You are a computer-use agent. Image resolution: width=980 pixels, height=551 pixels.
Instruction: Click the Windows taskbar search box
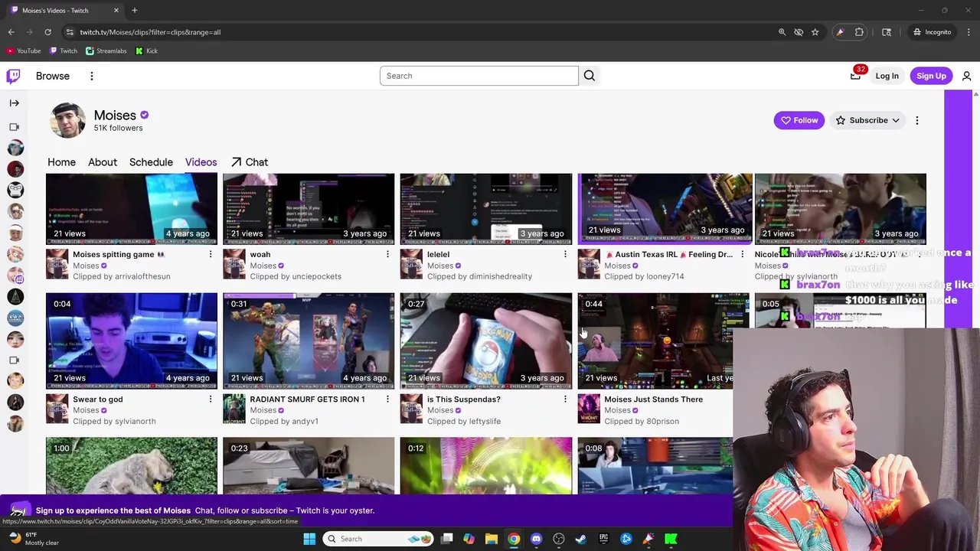(377, 539)
